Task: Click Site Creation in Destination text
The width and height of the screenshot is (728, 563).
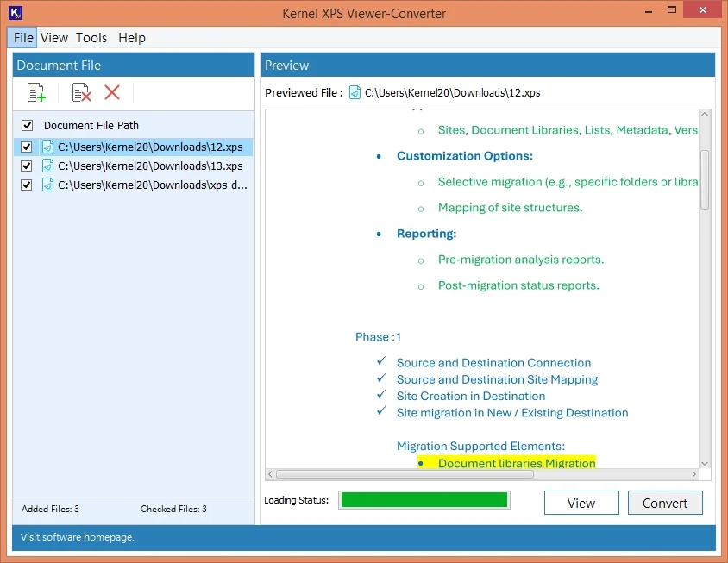Action: (471, 396)
